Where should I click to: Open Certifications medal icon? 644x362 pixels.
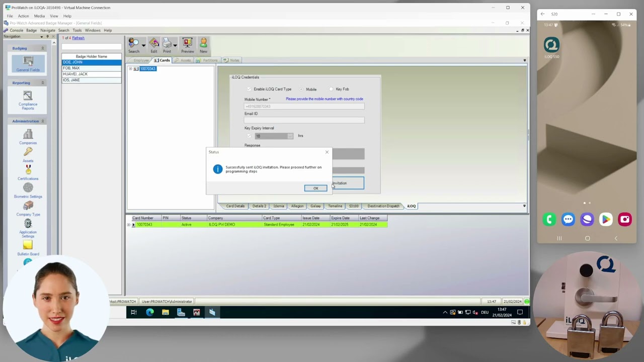pos(28,172)
